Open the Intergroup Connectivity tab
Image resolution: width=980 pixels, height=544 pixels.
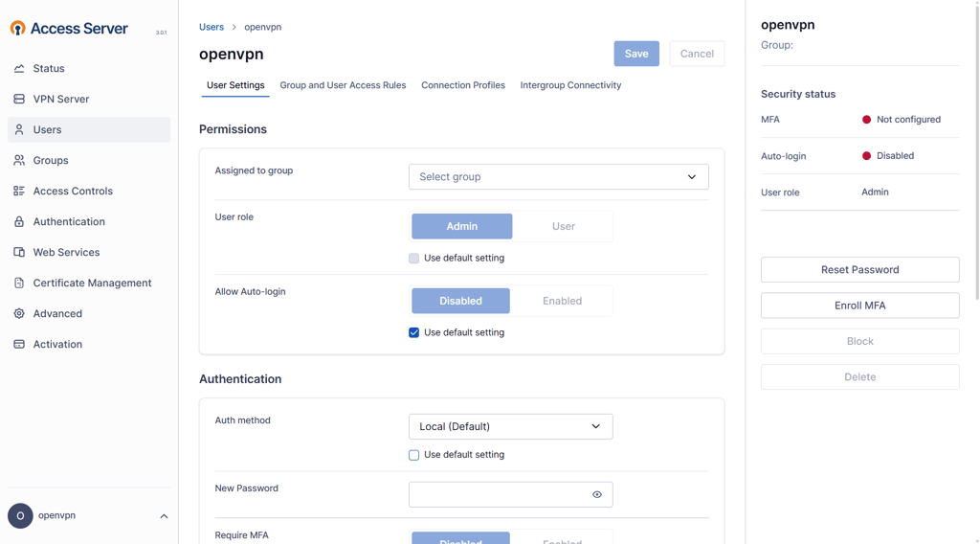tap(570, 85)
